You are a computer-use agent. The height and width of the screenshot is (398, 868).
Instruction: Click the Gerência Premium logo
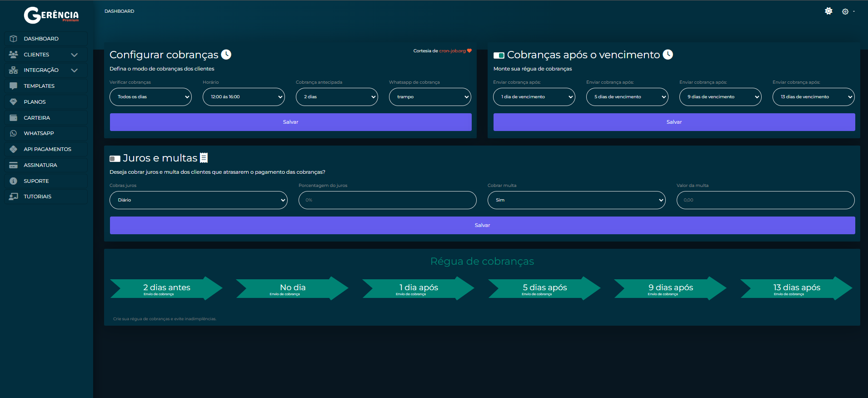51,15
